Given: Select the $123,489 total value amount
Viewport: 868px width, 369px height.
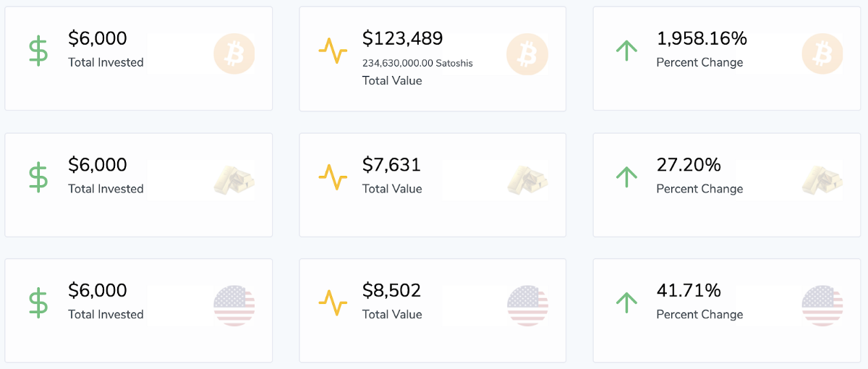Looking at the screenshot, I should [402, 39].
